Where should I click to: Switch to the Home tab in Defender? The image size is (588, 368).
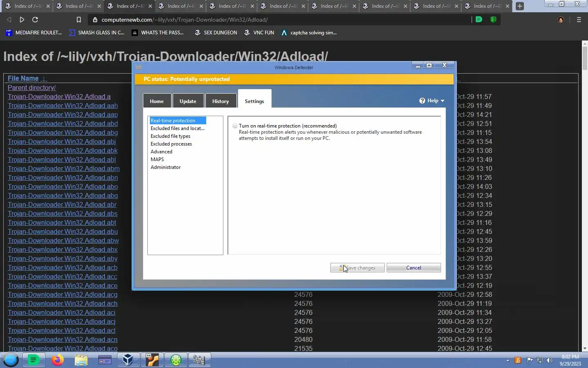coord(157,101)
